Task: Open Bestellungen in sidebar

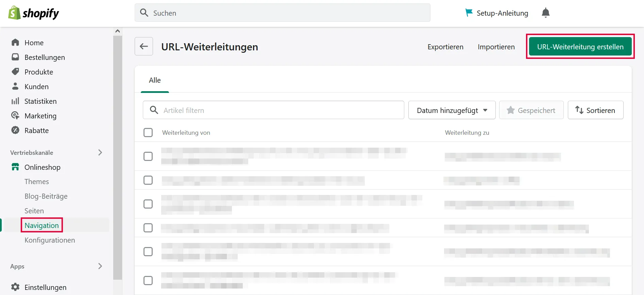Action: tap(45, 57)
